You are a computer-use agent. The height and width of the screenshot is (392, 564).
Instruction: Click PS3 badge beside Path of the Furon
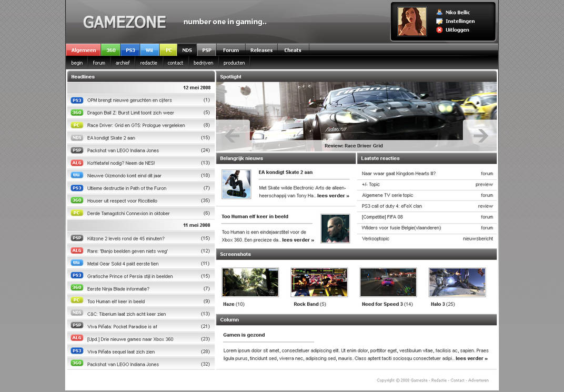click(x=77, y=188)
